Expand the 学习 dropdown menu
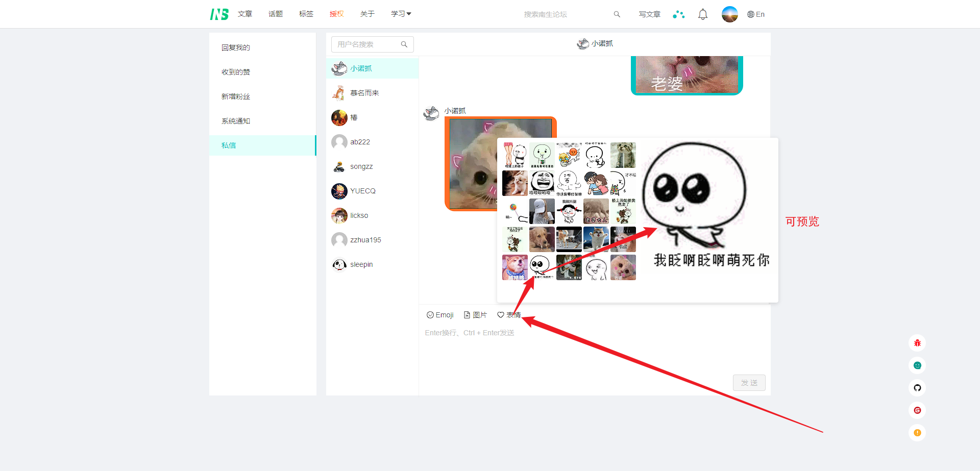Image resolution: width=980 pixels, height=471 pixels. point(401,14)
